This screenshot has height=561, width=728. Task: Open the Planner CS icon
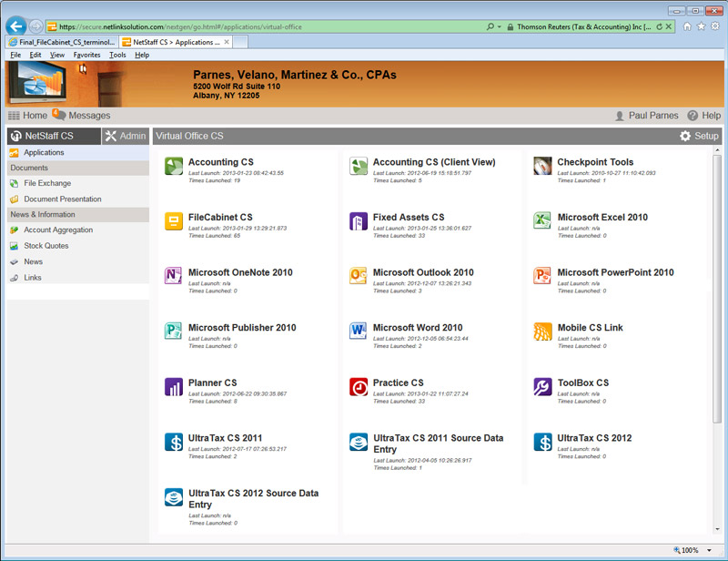pos(174,387)
